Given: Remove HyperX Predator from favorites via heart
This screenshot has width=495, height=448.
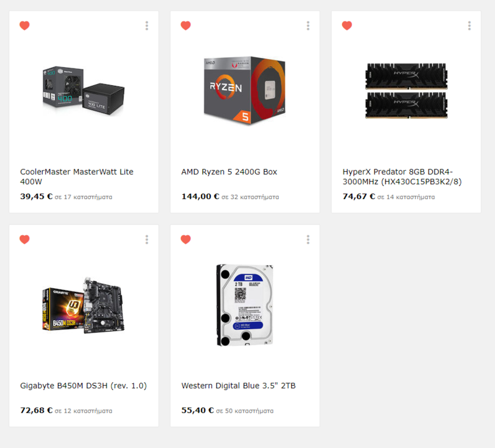Looking at the screenshot, I should 347,26.
